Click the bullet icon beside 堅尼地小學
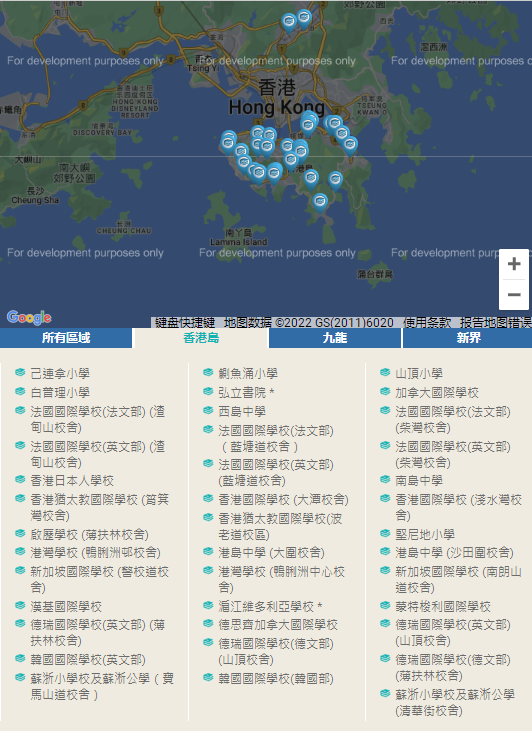This screenshot has height=731, width=532. 385,533
